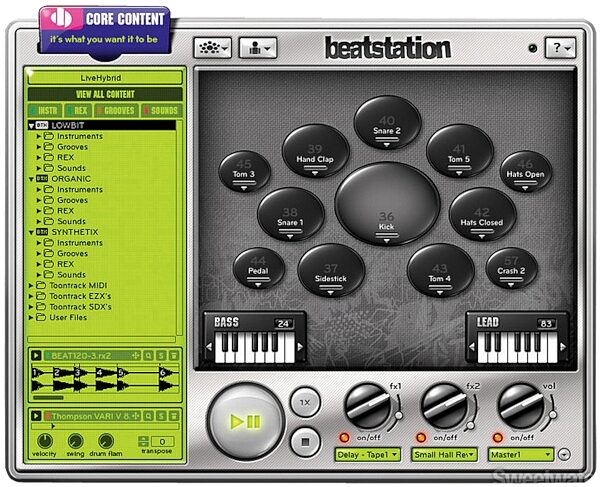
Task: Switch to the SOUNDS filter tab
Action: 161,111
